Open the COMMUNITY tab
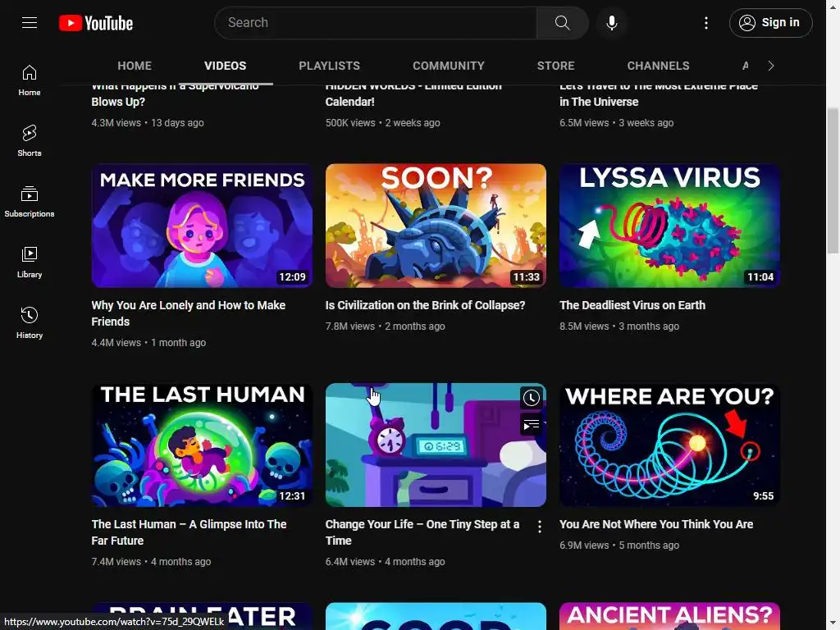Screen dimensions: 840x630 pyautogui.click(x=449, y=66)
